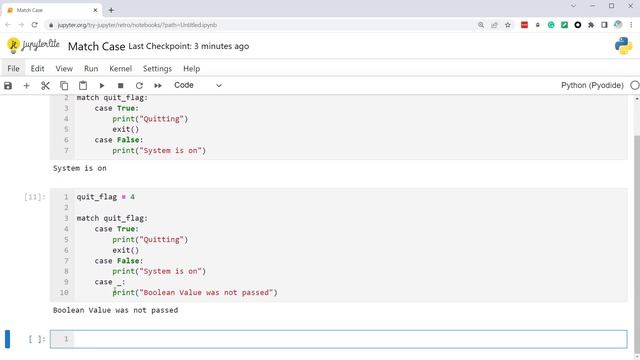The width and height of the screenshot is (640, 360).
Task: Copy the selected cell
Action: pyautogui.click(x=64, y=86)
